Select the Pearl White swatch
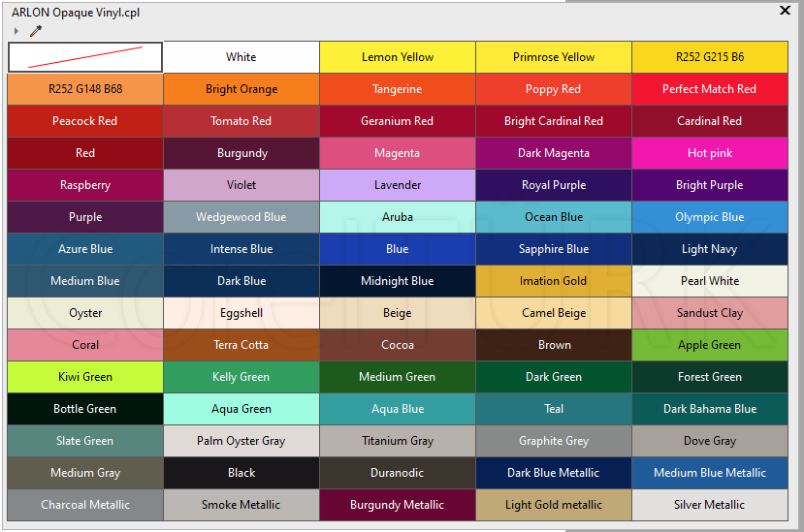The height and width of the screenshot is (532, 804). (710, 281)
